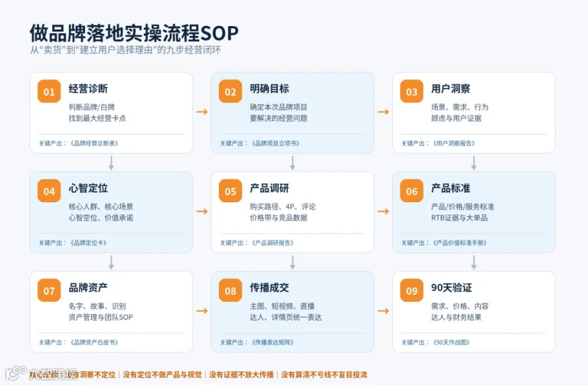Select the footer rule 没有证据不放大传播
588x385 pixels.
242,375
